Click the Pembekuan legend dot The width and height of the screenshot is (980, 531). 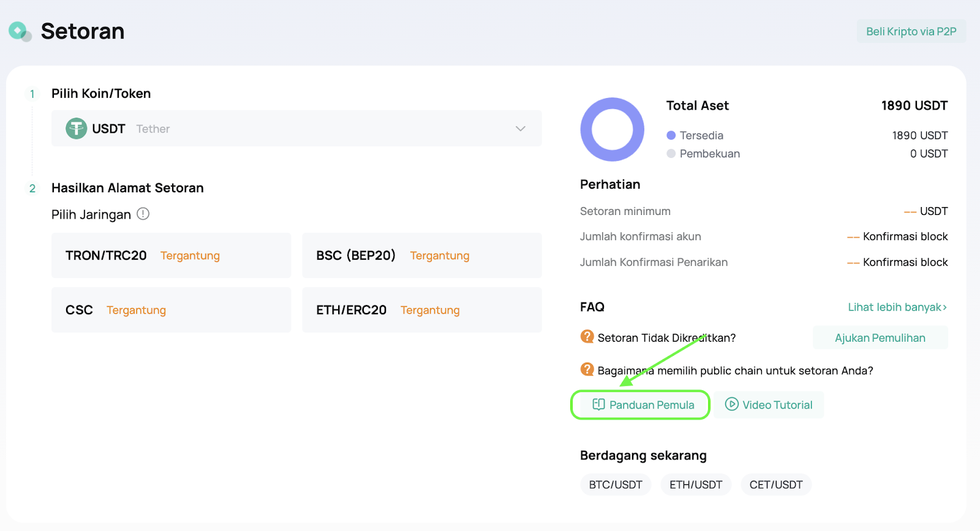point(671,154)
